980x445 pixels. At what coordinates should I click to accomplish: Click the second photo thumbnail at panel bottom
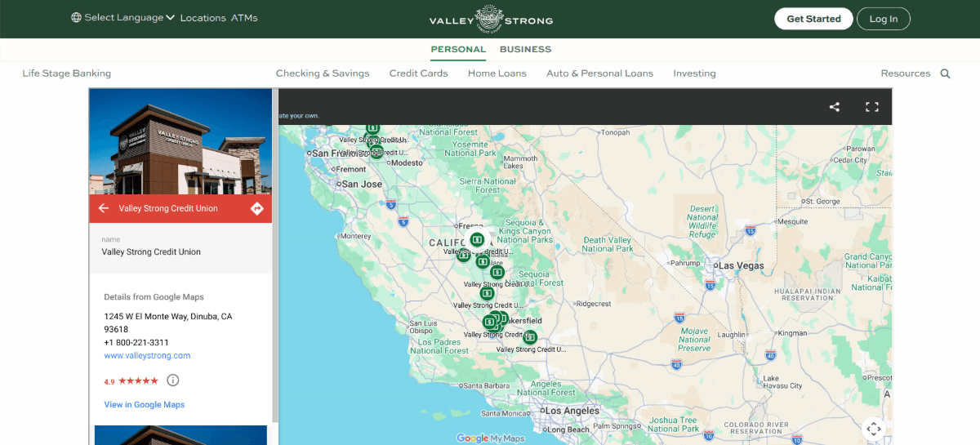point(180,435)
